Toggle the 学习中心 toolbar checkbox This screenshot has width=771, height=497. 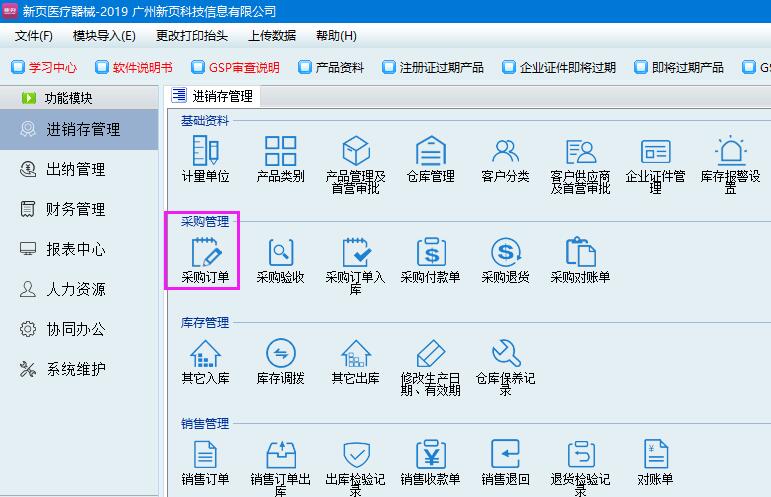pyautogui.click(x=17, y=68)
